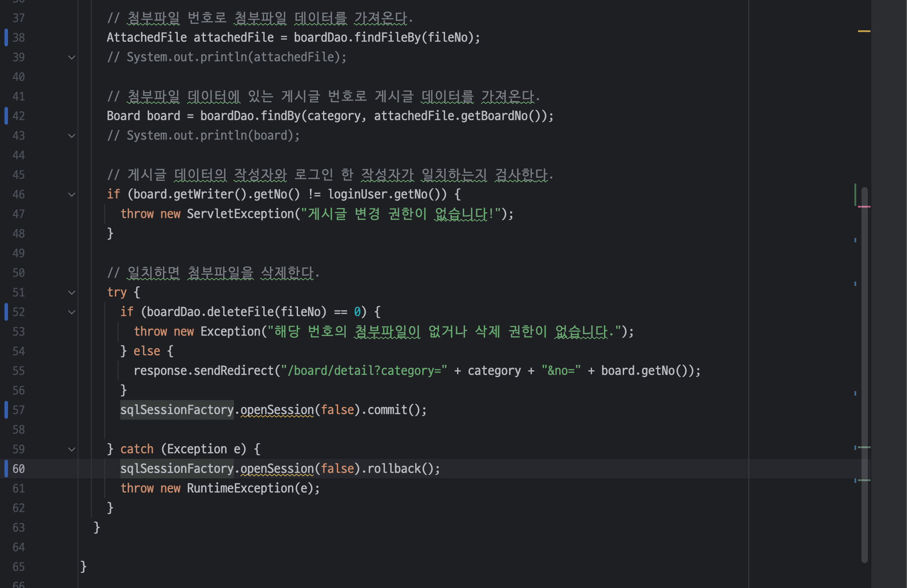907x588 pixels.
Task: Collapse the catch block at line 59
Action: pyautogui.click(x=71, y=449)
